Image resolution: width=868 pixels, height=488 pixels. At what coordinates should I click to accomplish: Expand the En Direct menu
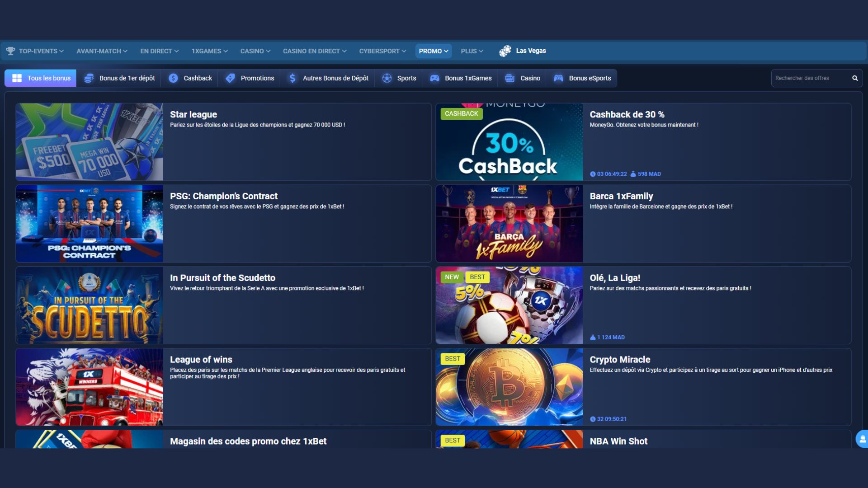pos(159,51)
